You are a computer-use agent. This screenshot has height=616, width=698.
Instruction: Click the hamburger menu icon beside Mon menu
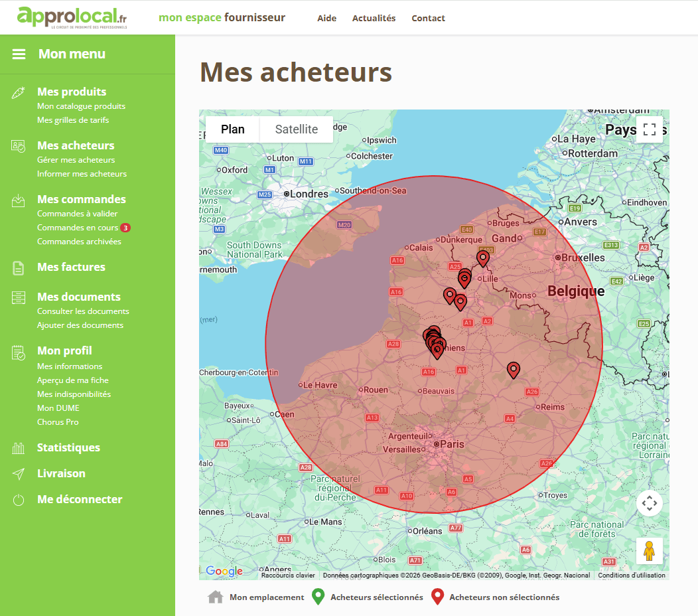point(19,54)
